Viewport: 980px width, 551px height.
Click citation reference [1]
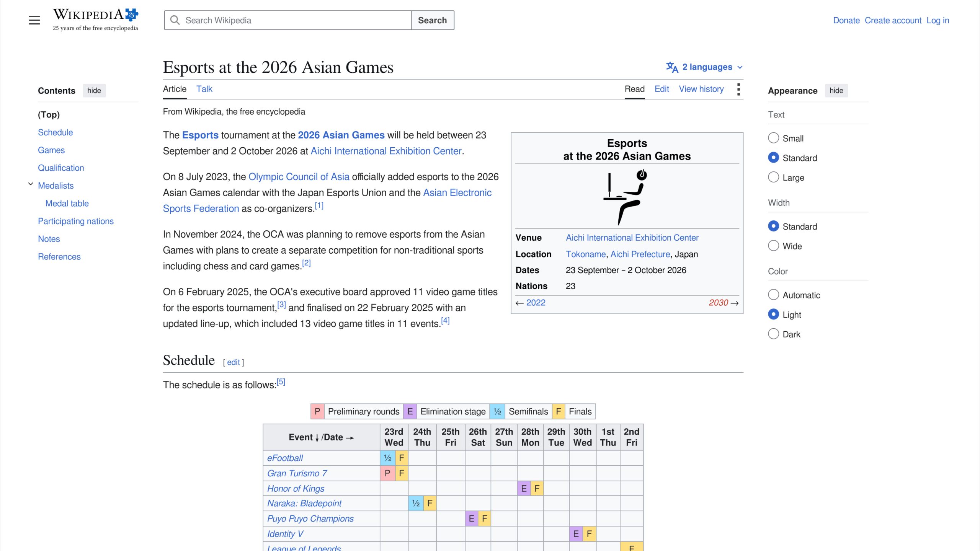[x=319, y=206]
